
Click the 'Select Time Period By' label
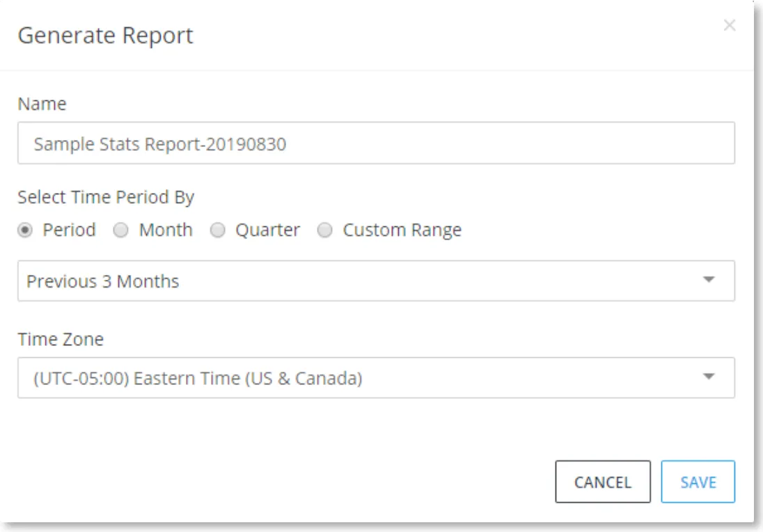pyautogui.click(x=106, y=197)
